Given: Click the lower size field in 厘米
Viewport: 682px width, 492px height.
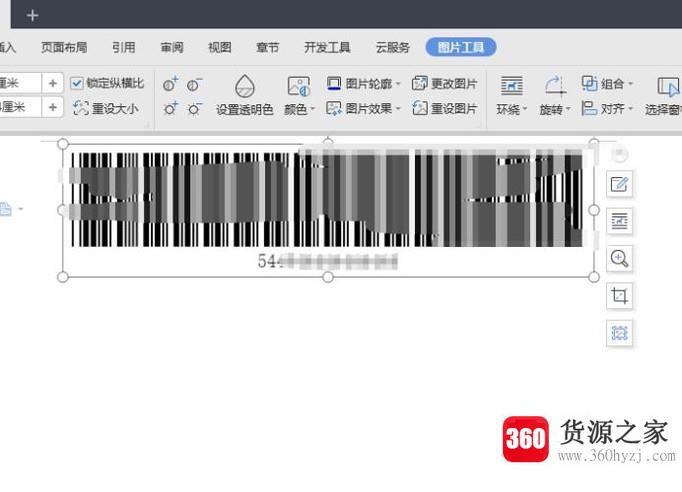Looking at the screenshot, I should click(x=20, y=107).
